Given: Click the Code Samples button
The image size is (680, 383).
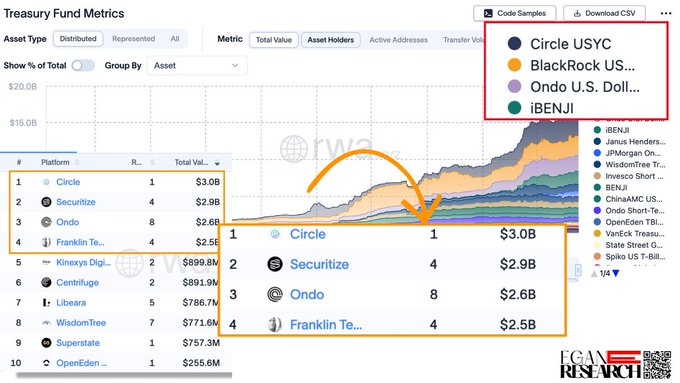Looking at the screenshot, I should pyautogui.click(x=515, y=13).
